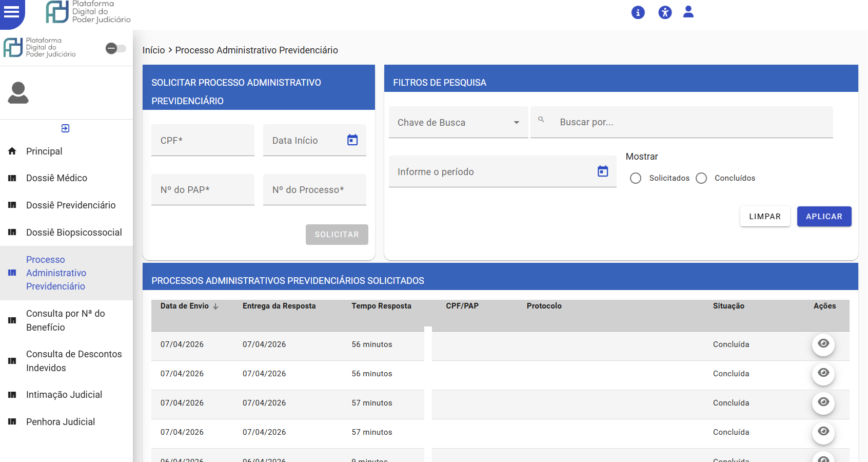
Task: Click the LIMPAR button
Action: 765,217
